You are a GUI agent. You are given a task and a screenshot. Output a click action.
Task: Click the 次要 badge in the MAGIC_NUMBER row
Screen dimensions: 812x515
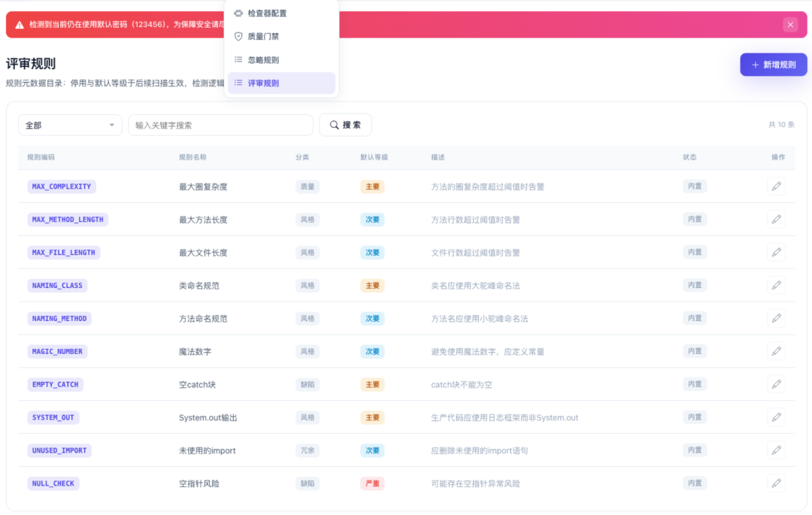pos(372,351)
